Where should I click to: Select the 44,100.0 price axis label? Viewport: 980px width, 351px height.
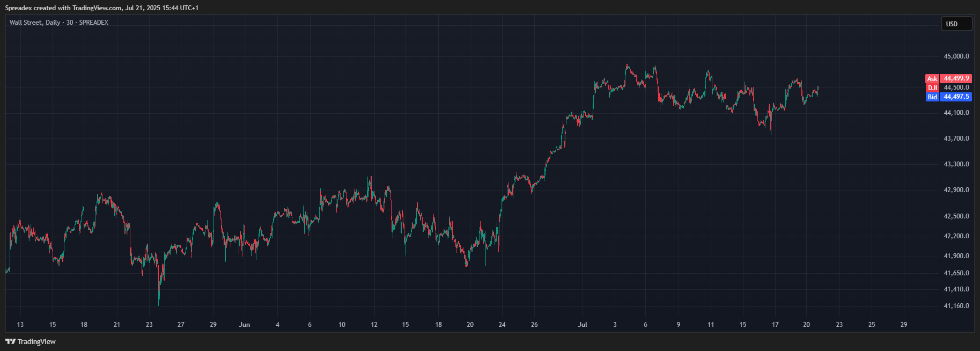click(x=956, y=113)
